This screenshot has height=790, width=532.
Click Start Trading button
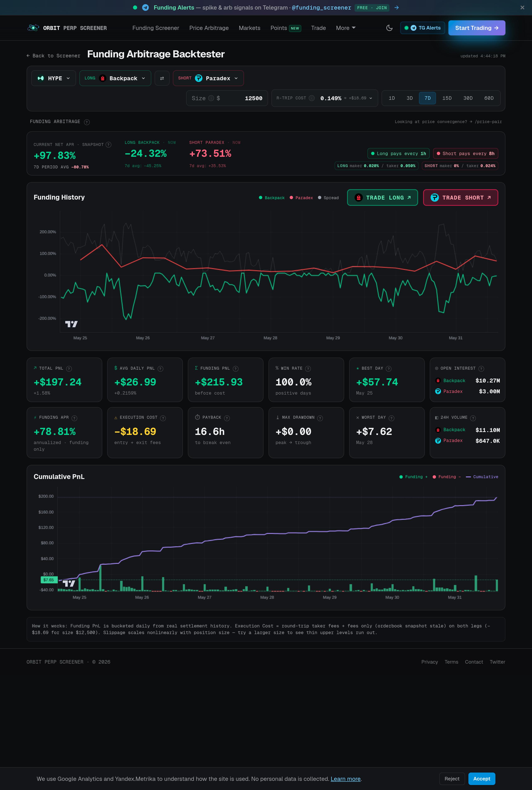[x=477, y=28]
